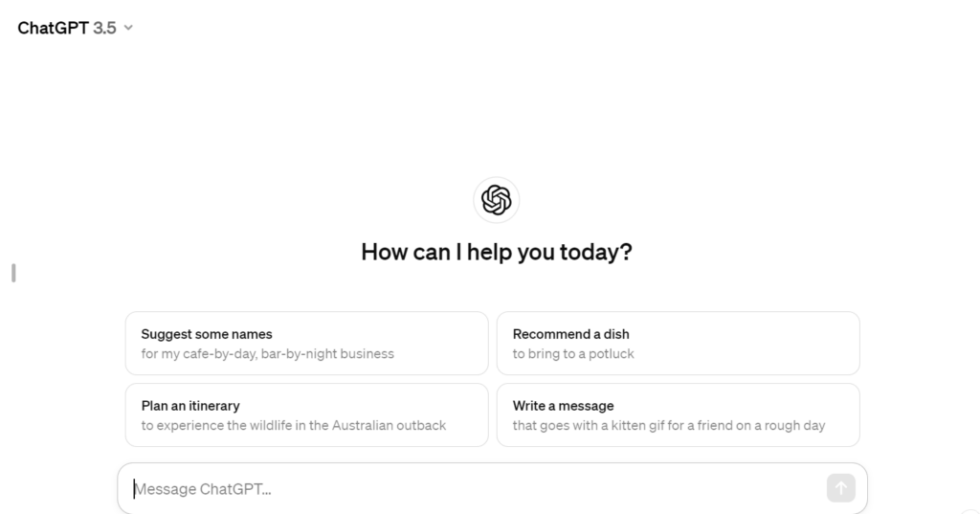Click the bold ChatGPT title word

54,28
